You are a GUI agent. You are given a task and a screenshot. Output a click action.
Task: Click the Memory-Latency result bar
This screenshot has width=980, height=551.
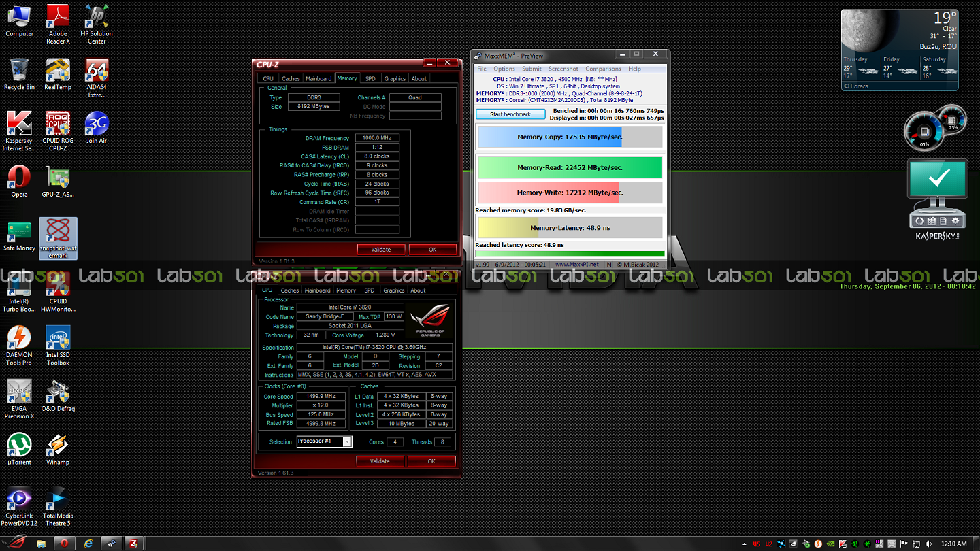[570, 228]
